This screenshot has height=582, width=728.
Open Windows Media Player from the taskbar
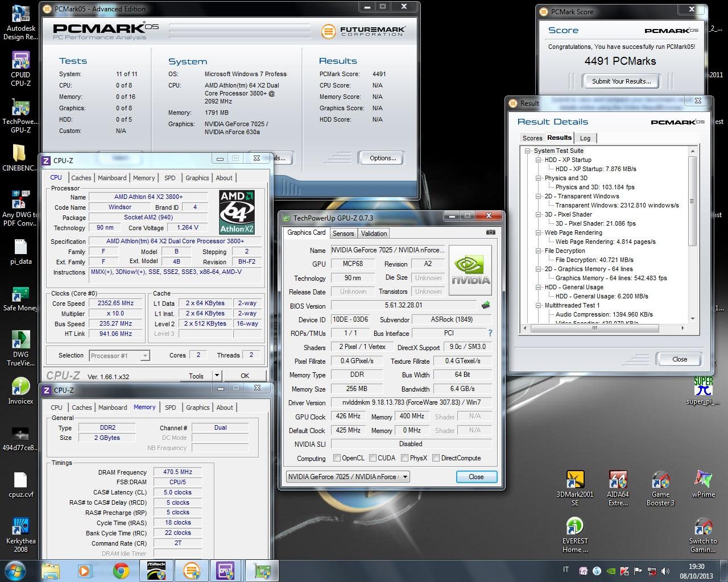84,571
